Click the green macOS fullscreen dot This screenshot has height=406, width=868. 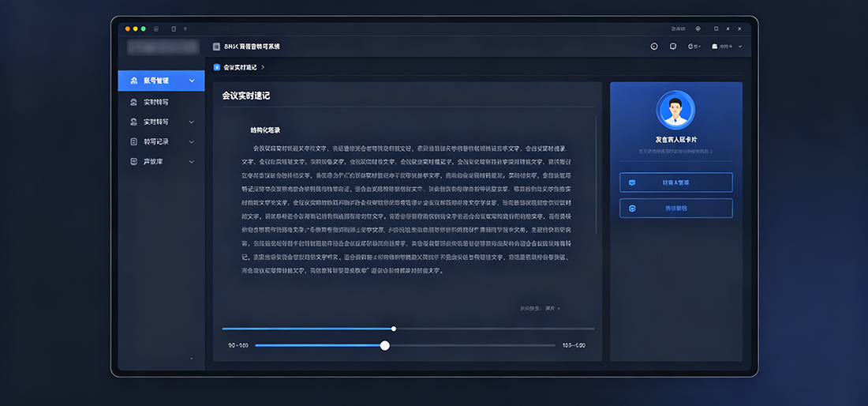click(144, 28)
